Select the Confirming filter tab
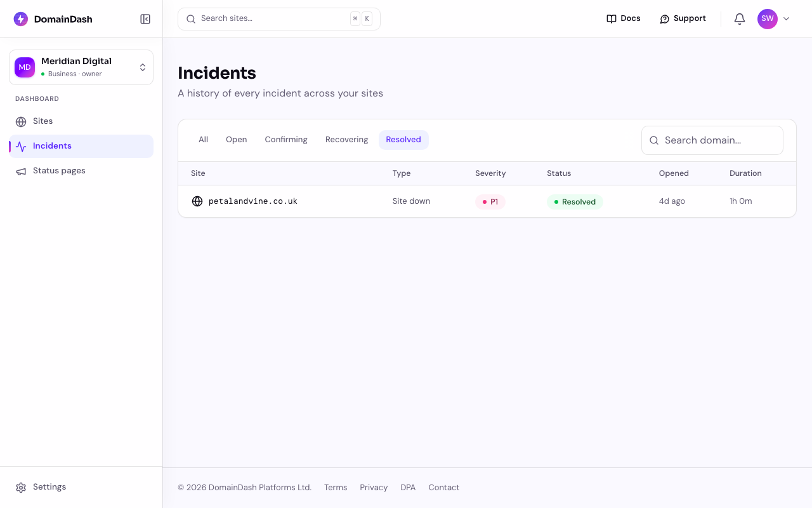The width and height of the screenshot is (812, 508). [x=286, y=140]
